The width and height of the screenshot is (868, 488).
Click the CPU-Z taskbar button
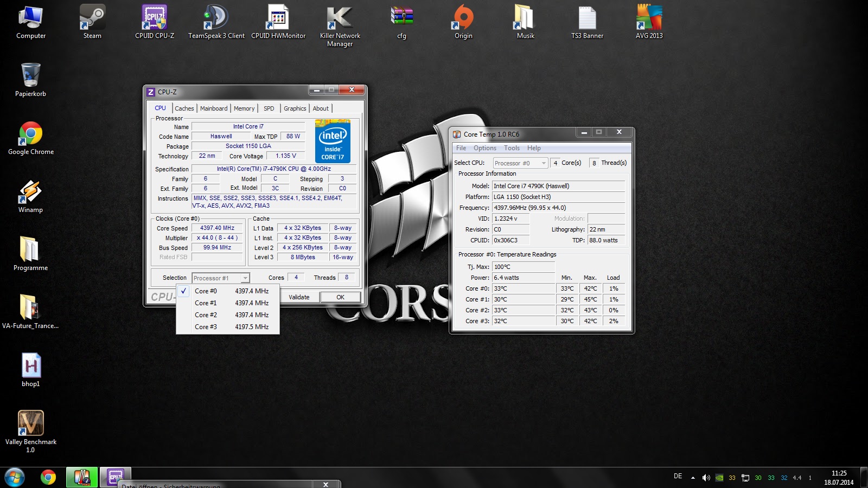(116, 477)
